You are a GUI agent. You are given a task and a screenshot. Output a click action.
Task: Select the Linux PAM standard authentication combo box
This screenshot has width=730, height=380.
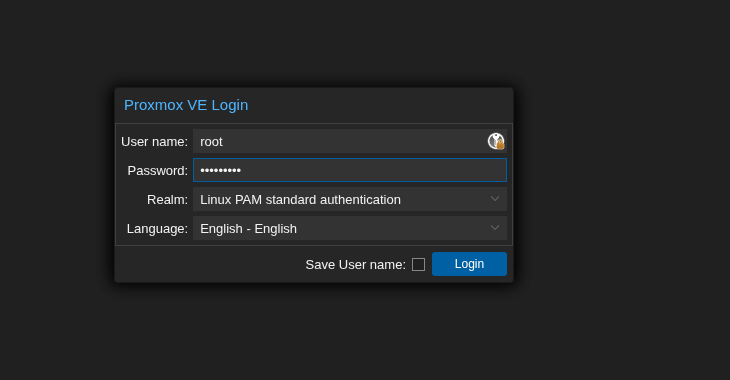350,199
